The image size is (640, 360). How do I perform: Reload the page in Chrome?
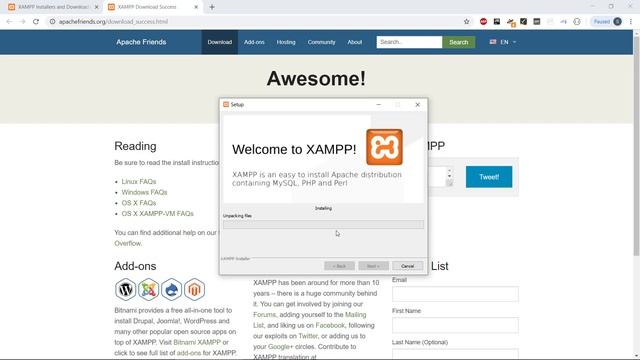(36, 22)
